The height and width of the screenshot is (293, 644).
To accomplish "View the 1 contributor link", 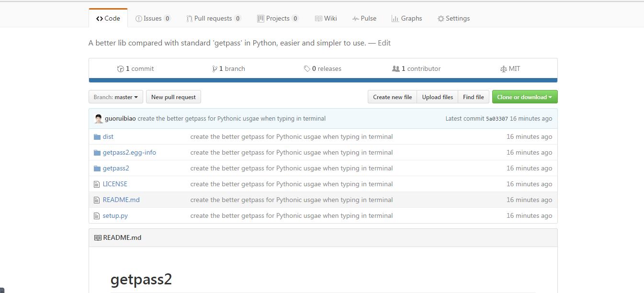I will pos(416,68).
